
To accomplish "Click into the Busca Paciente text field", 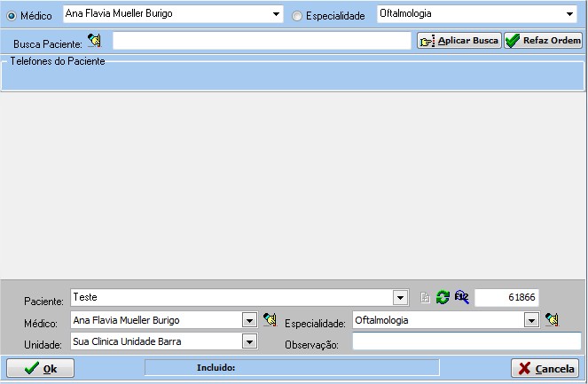I will click(262, 41).
